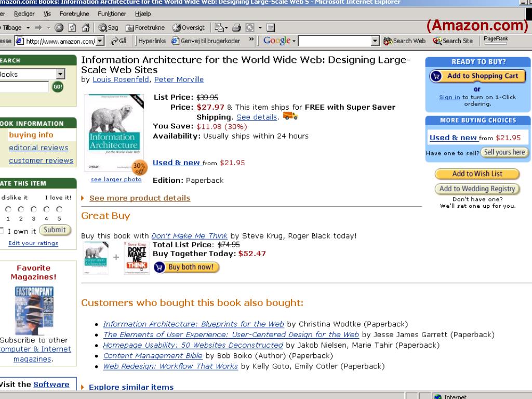Click the Submit rating button

tap(55, 230)
